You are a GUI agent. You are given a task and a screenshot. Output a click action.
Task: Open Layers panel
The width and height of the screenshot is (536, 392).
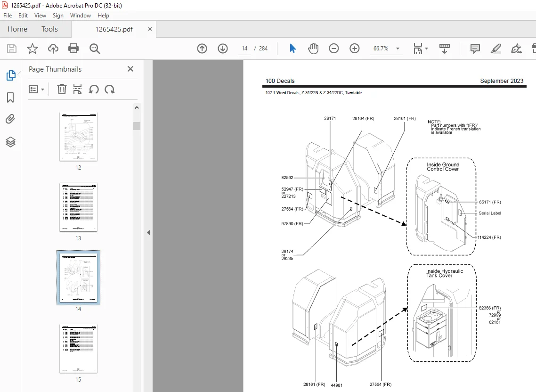(10, 142)
